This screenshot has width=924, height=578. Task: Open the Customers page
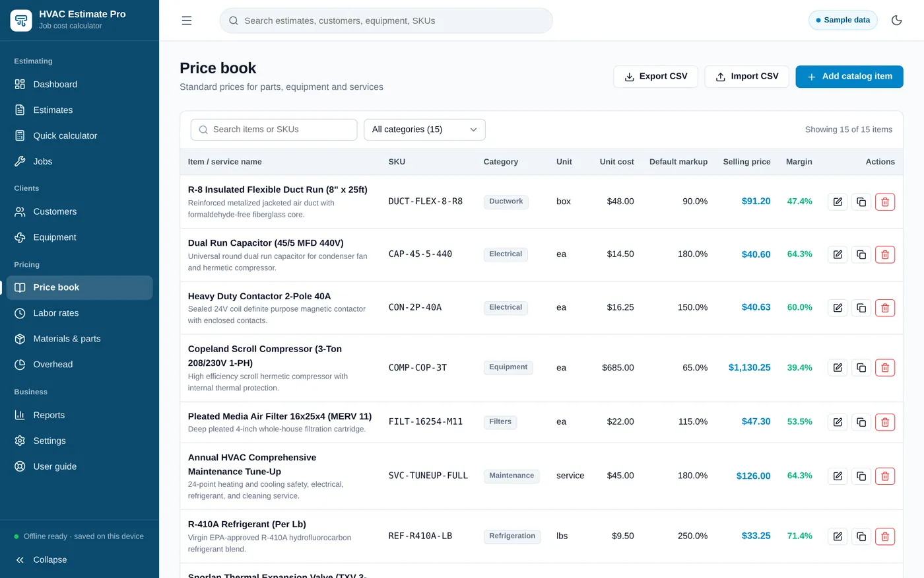point(79,212)
